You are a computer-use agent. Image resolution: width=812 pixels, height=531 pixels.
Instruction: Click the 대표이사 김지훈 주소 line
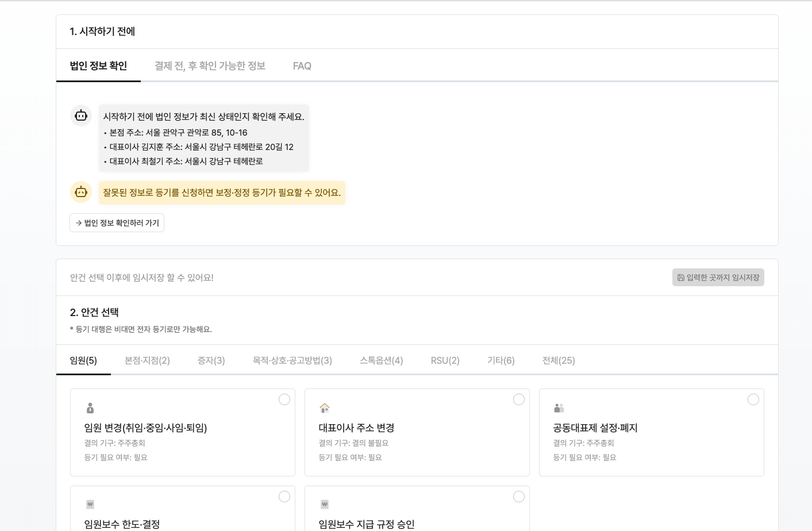coord(198,147)
